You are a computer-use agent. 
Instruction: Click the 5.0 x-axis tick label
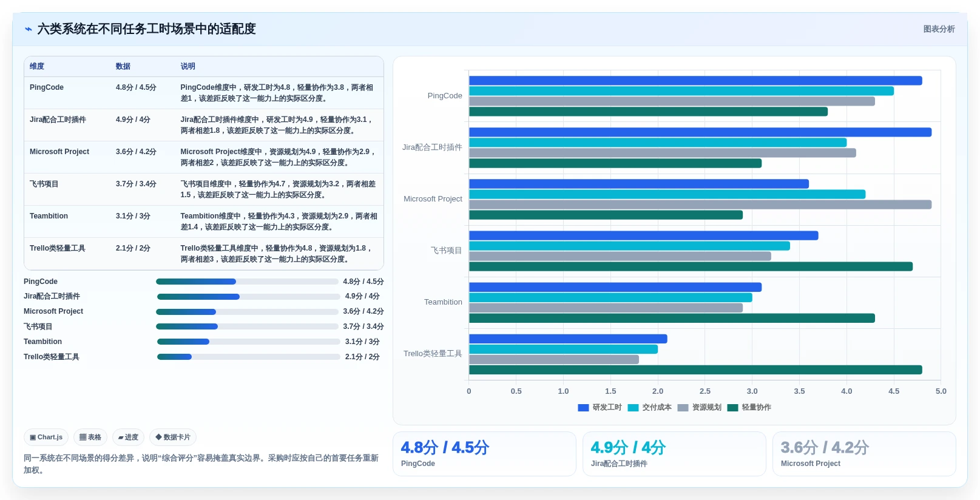(x=941, y=391)
